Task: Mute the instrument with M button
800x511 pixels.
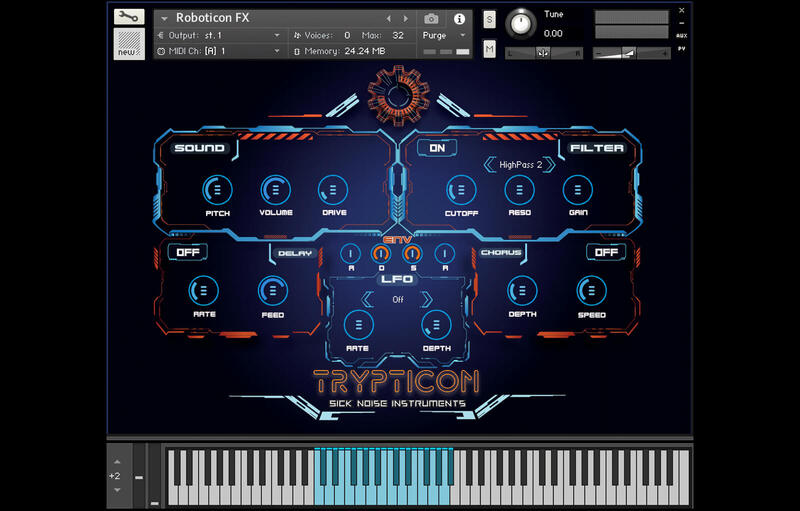Action: tap(490, 48)
